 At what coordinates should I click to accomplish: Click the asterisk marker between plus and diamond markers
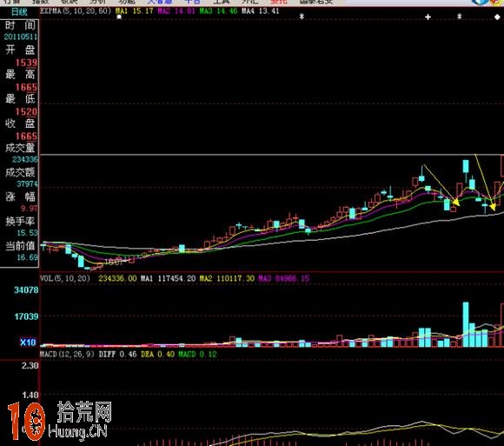pyautogui.click(x=460, y=16)
